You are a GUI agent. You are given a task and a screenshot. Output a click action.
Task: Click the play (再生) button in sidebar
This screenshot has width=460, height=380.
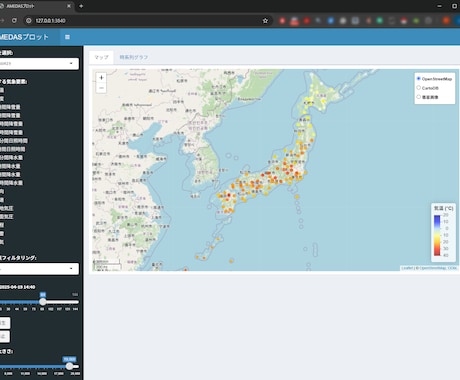pyautogui.click(x=4, y=323)
